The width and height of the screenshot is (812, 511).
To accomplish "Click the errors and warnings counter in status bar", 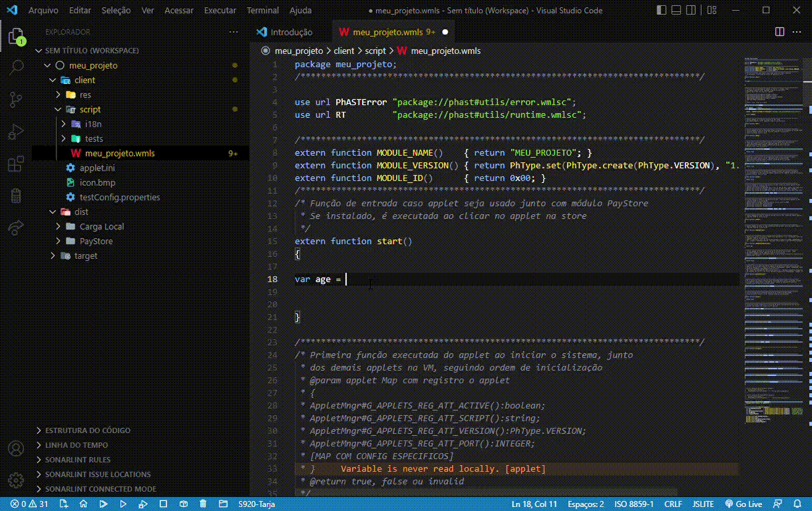I will [x=30, y=503].
